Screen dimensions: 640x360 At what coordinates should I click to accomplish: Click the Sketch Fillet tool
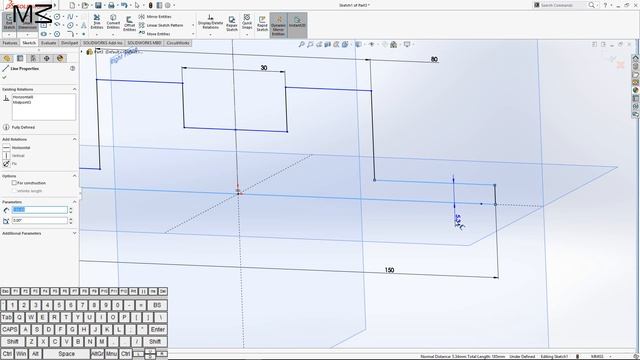[x=70, y=34]
